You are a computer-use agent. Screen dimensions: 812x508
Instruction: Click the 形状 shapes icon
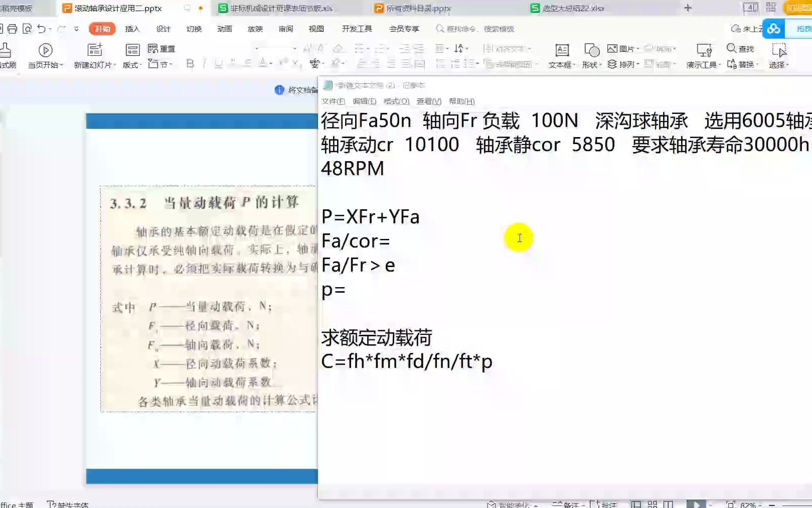pyautogui.click(x=592, y=50)
